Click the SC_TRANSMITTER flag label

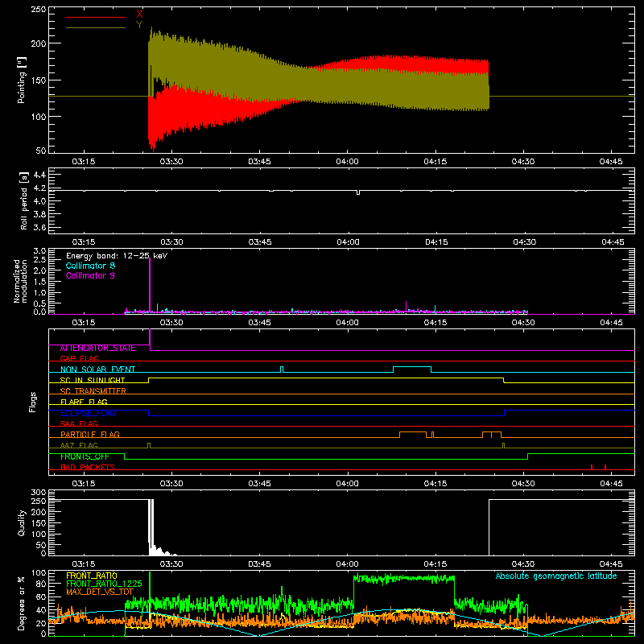click(x=93, y=391)
